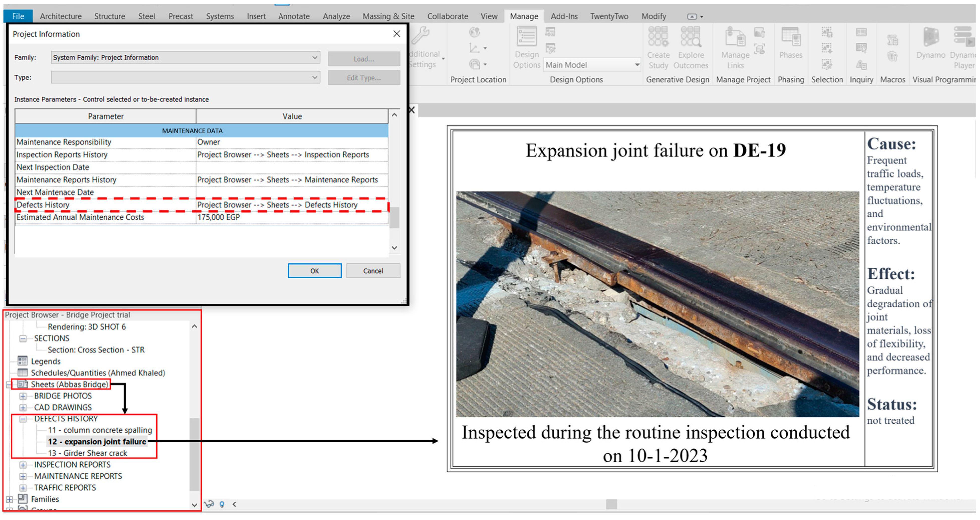Switch to the Annotate ribbon tab
The image size is (980, 520).
click(294, 16)
